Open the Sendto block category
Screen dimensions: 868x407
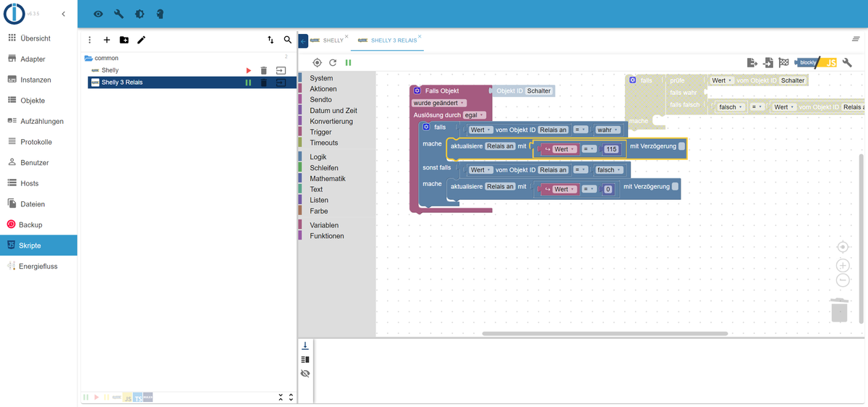[x=320, y=100]
